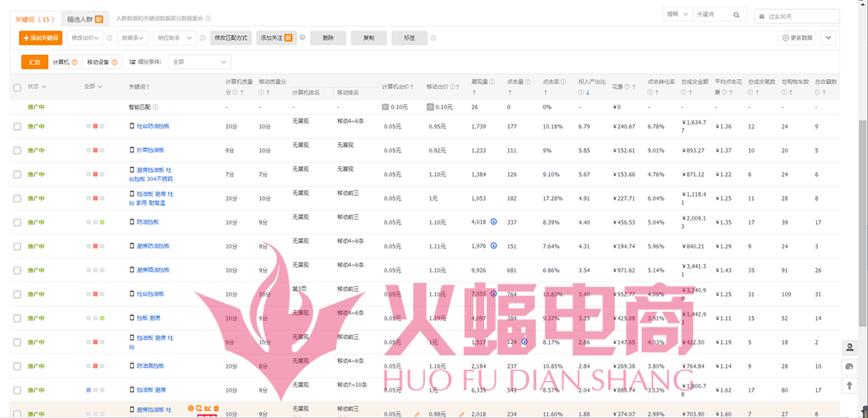Check the row for 灶台挡油板
868x418 pixels.
point(17,294)
